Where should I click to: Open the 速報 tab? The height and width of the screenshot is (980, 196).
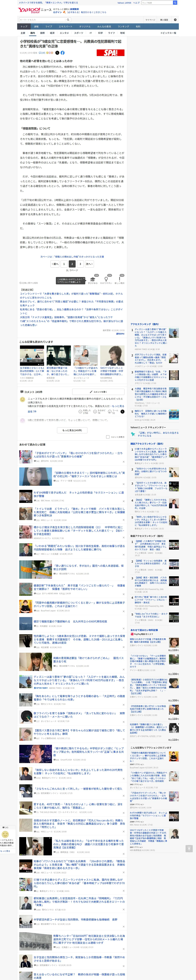click(x=36, y=27)
